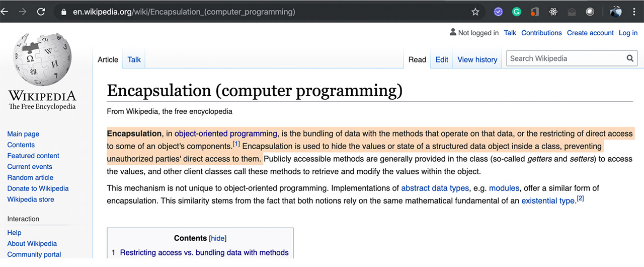Open Current events sidebar link
The width and height of the screenshot is (644, 267).
pos(30,167)
